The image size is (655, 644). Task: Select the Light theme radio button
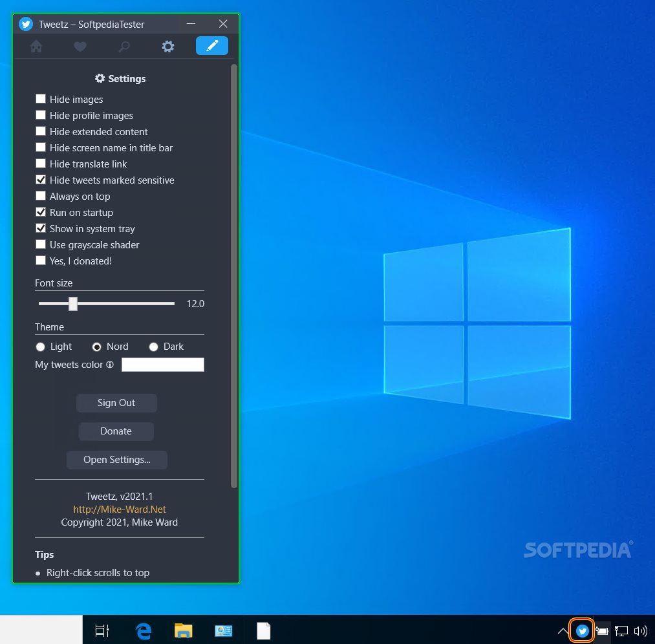click(41, 347)
